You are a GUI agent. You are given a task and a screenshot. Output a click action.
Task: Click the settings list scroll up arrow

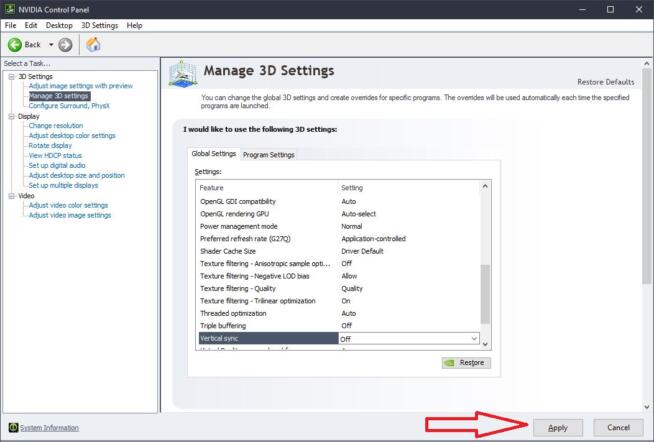point(485,186)
